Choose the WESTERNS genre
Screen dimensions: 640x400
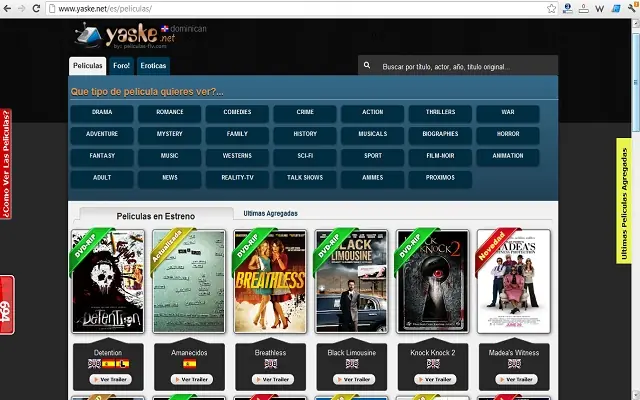237,157
